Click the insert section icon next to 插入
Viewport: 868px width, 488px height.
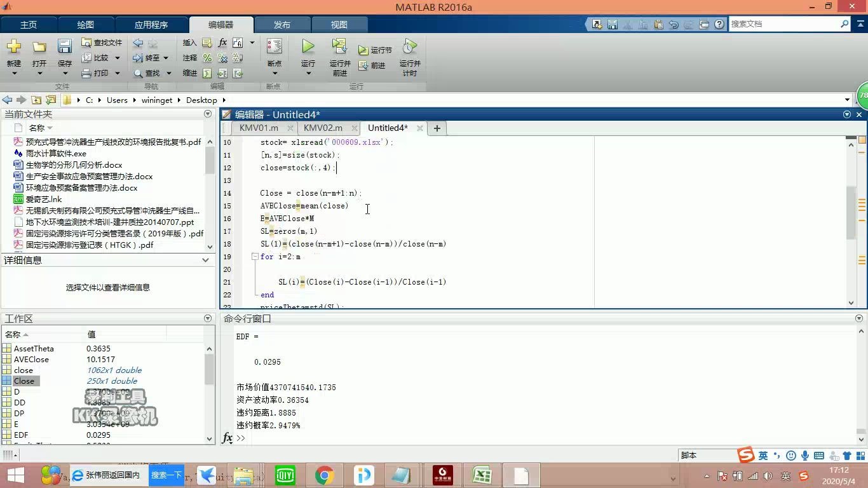point(207,43)
